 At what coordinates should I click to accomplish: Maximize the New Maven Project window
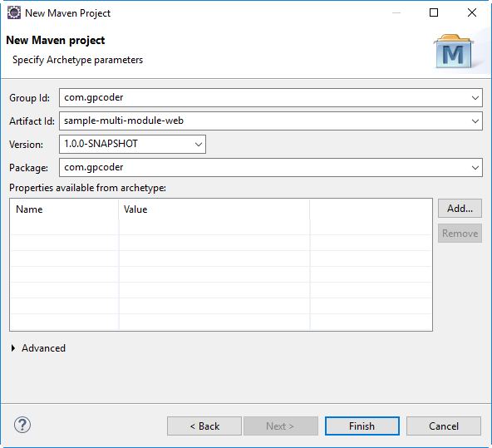(434, 12)
